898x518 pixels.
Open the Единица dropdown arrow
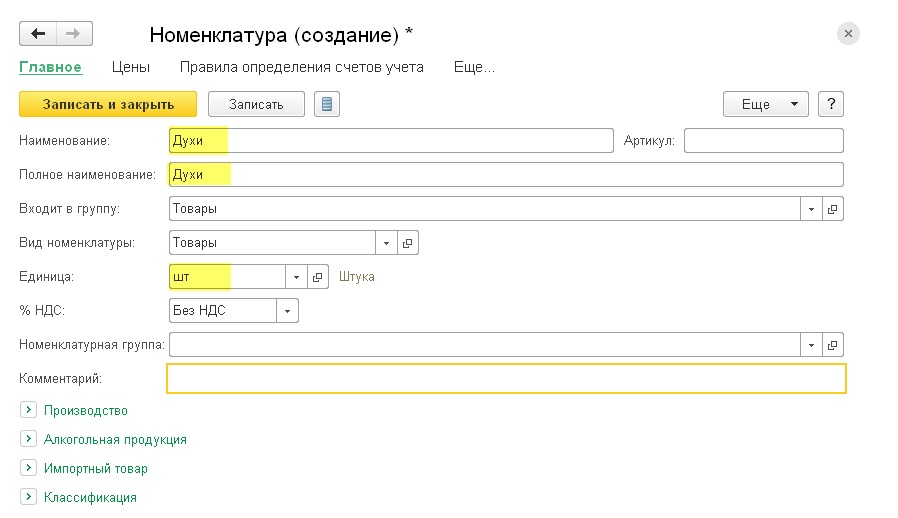point(296,277)
